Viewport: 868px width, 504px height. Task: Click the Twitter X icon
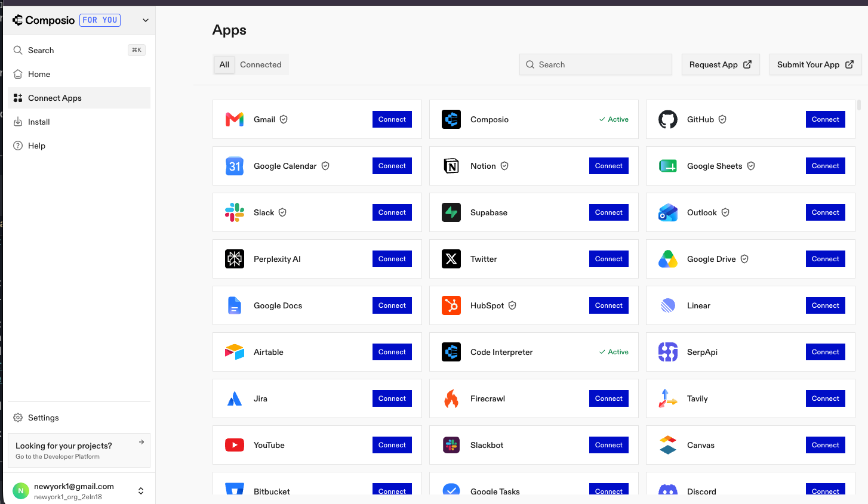451,259
